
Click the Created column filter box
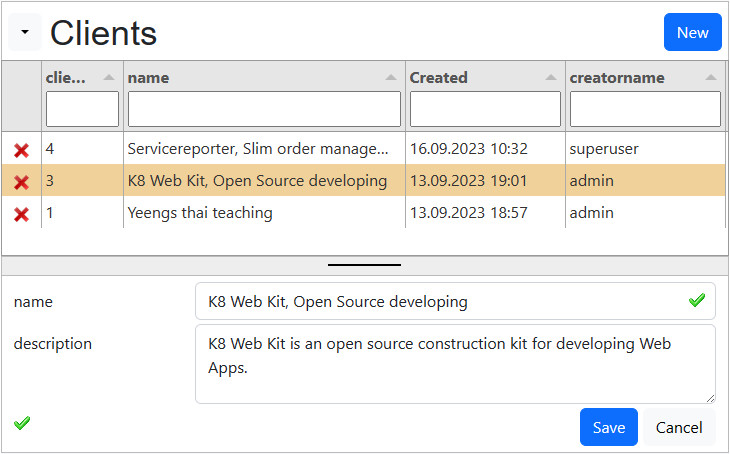pyautogui.click(x=485, y=109)
